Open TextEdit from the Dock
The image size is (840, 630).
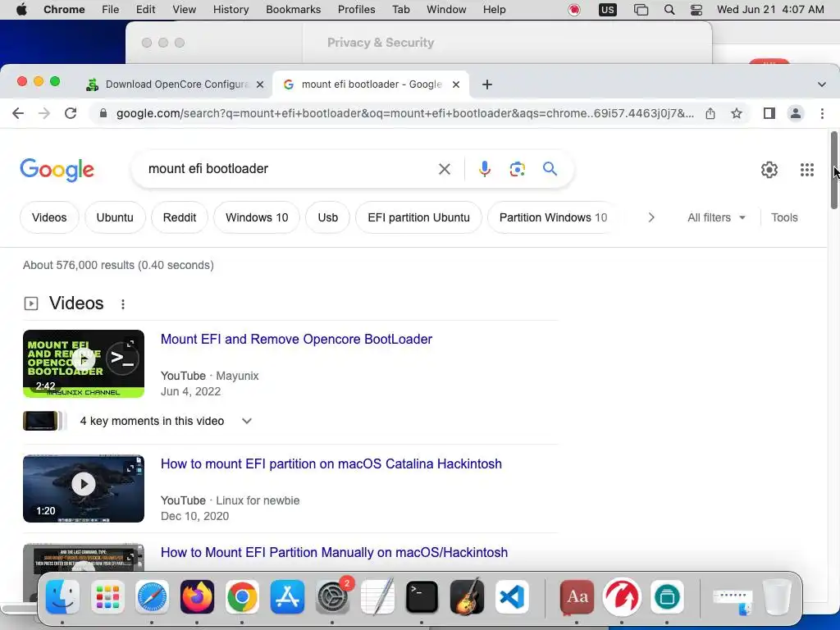[377, 597]
